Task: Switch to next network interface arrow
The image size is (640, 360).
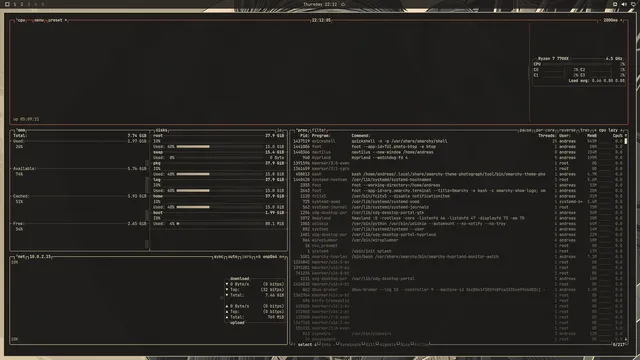Action: point(282,257)
